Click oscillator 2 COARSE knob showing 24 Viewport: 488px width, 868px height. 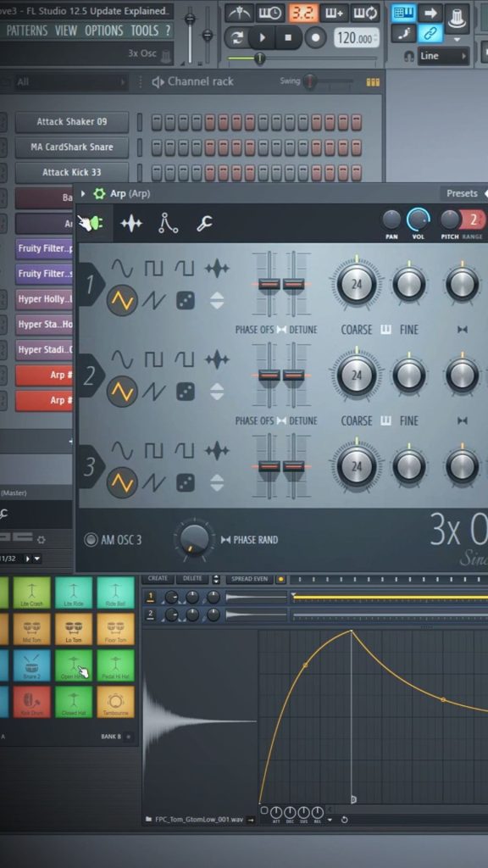click(x=357, y=376)
